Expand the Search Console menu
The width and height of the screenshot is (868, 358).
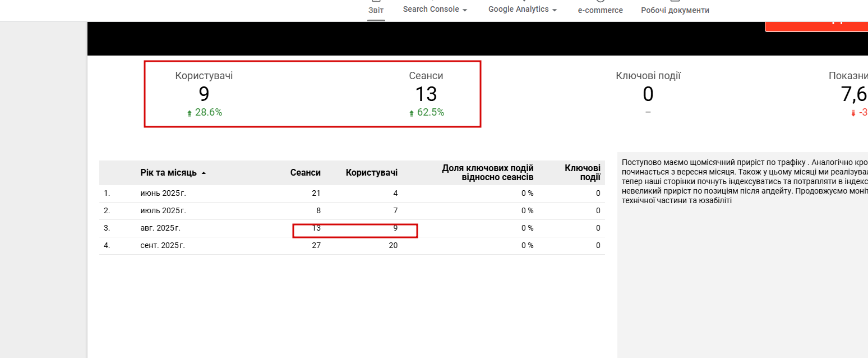coord(435,10)
